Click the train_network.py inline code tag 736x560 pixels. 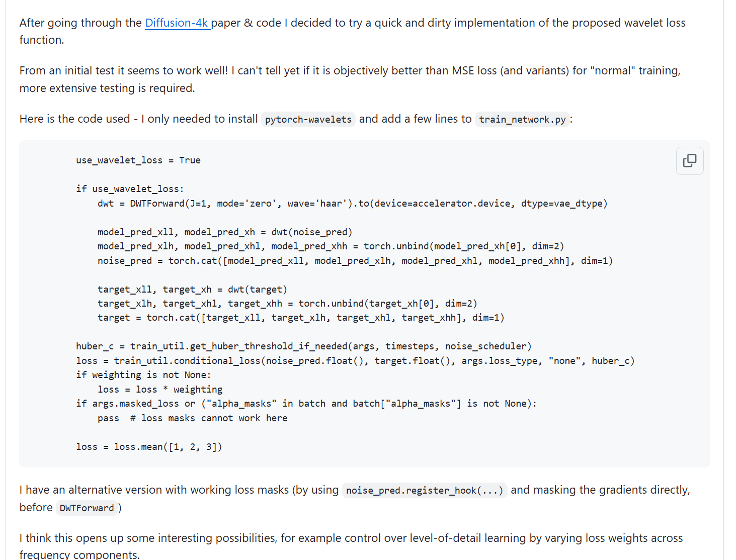(x=522, y=119)
